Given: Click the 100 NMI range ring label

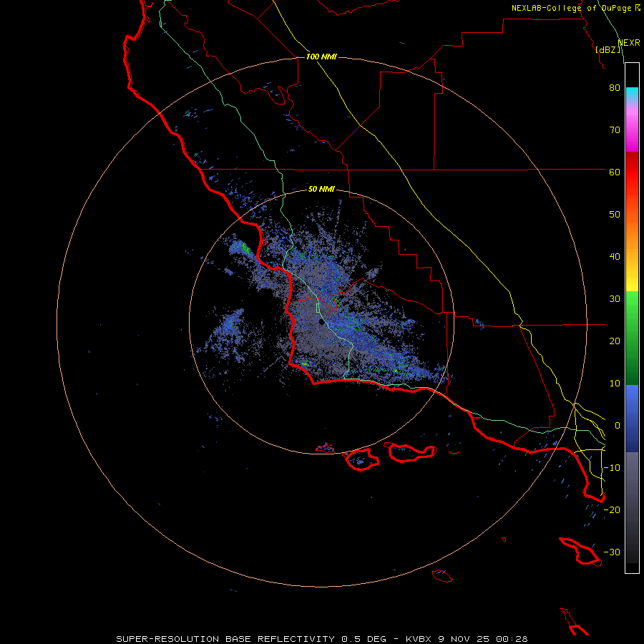Looking at the screenshot, I should 321,57.
